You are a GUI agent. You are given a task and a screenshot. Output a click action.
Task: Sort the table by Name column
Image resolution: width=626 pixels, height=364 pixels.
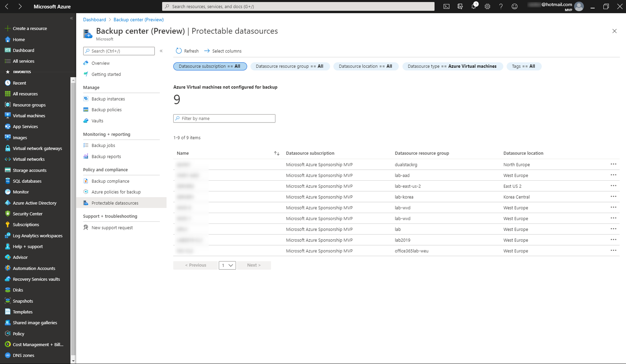click(276, 153)
